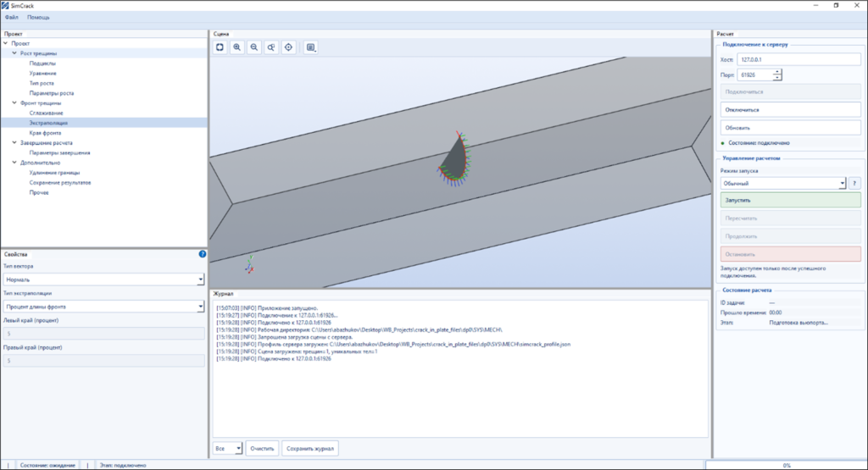Image resolution: width=868 pixels, height=470 pixels.
Task: Click 'Подготовка вьюпорта...' stage text
Action: (798, 323)
